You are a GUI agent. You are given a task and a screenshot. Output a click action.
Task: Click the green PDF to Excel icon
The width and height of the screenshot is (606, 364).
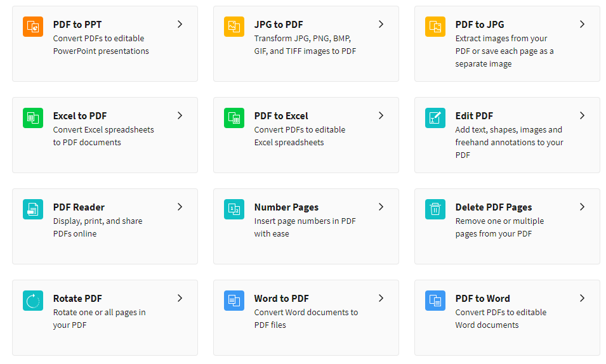tap(234, 118)
